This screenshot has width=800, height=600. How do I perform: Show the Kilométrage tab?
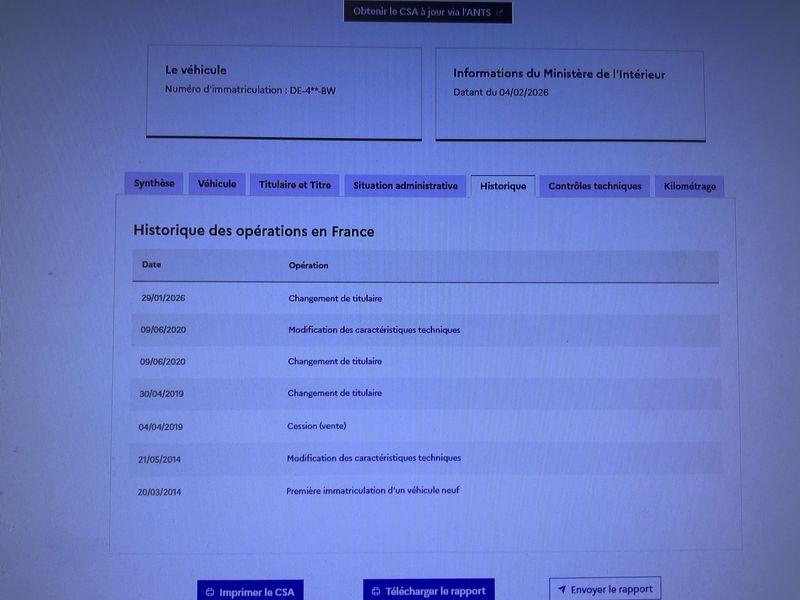pyautogui.click(x=689, y=186)
